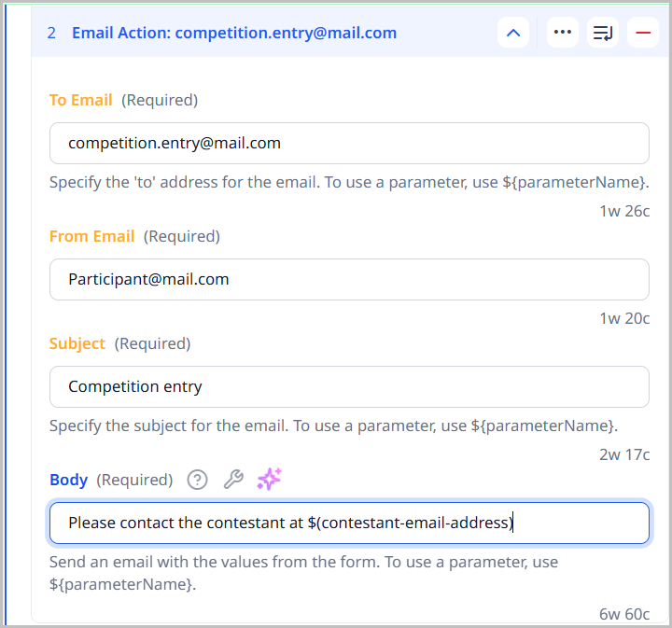Viewport: 672px width, 628px height.
Task: Collapse the Email Action panel chevron
Action: click(x=513, y=33)
